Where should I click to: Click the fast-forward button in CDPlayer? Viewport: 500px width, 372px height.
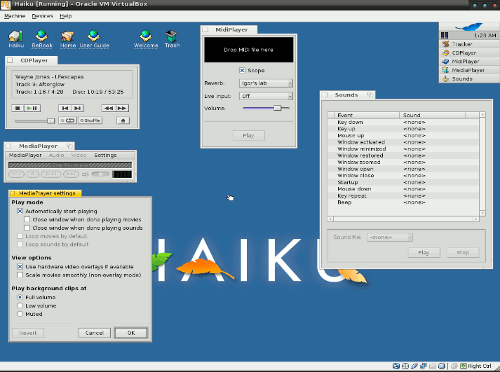pos(122,108)
